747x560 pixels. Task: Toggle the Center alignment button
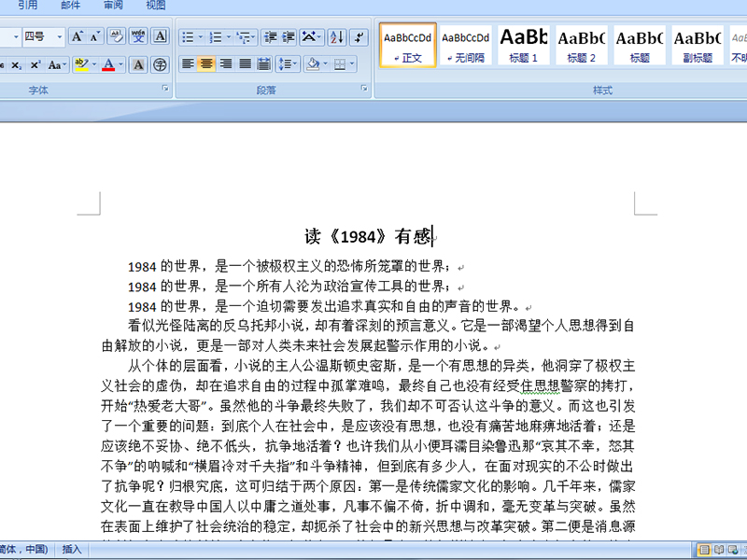coord(206,64)
